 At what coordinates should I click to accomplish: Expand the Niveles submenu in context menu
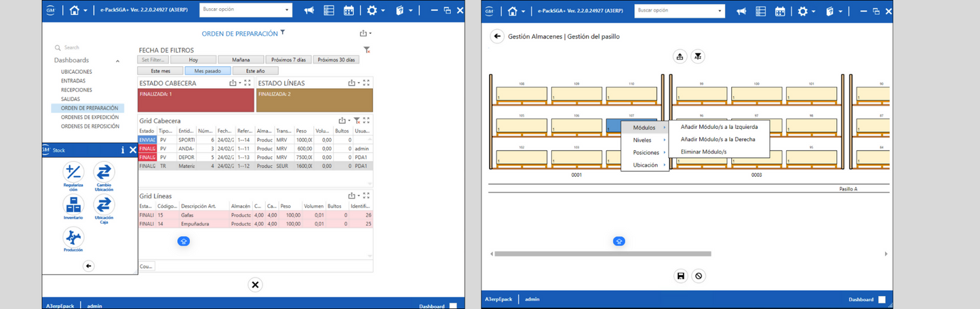coord(645,140)
